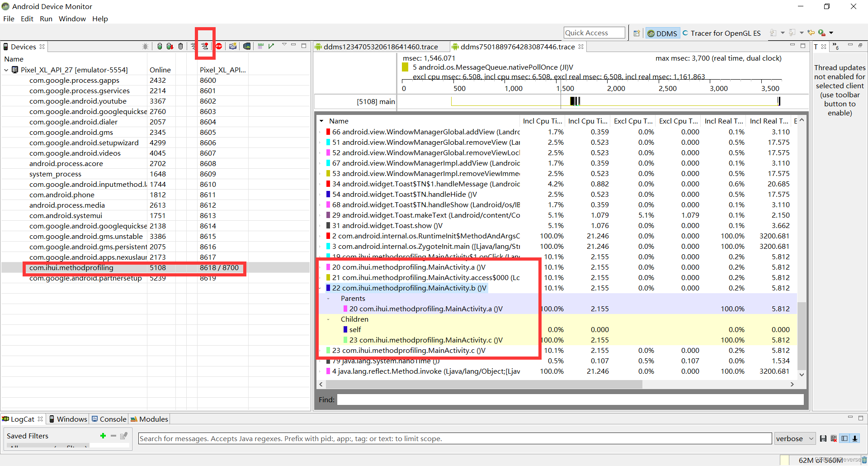Run garbage collector via status bar trash icon

(x=864, y=460)
